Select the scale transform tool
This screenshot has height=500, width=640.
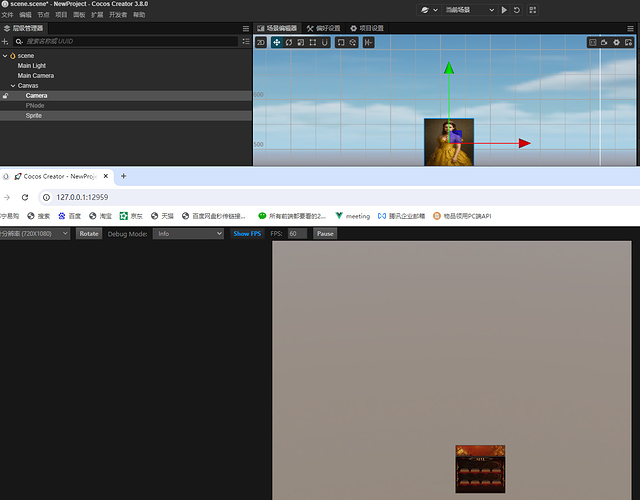300,42
